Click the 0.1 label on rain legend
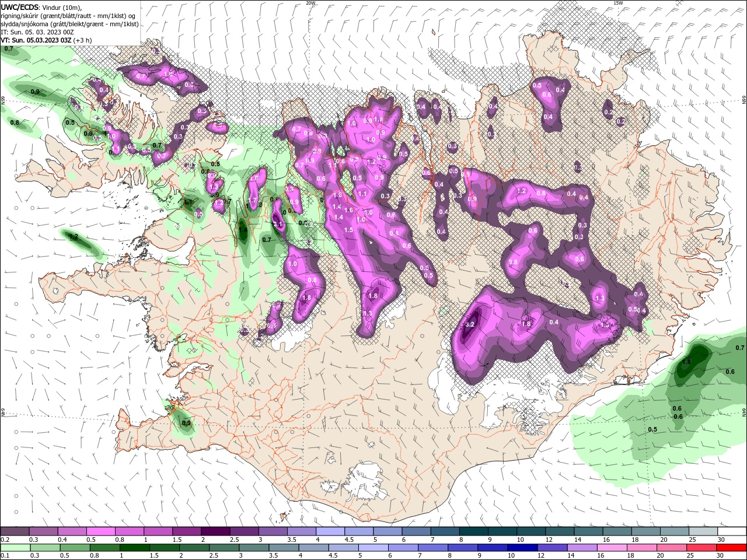This screenshot has height=560, width=747. [x=5, y=556]
